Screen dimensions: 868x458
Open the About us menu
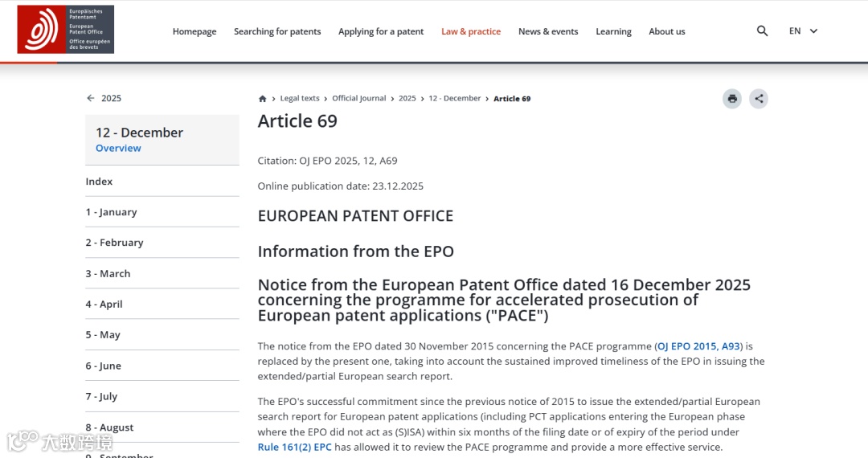[x=667, y=31]
